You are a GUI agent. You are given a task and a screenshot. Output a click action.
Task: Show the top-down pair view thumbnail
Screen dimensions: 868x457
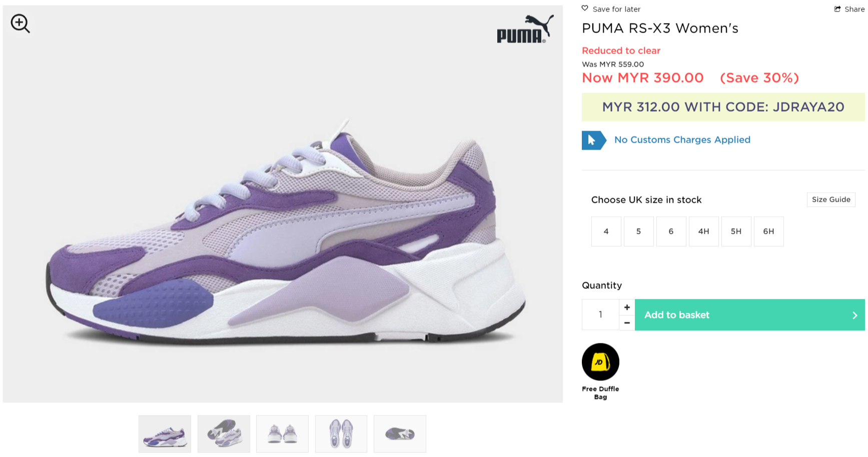[341, 434]
